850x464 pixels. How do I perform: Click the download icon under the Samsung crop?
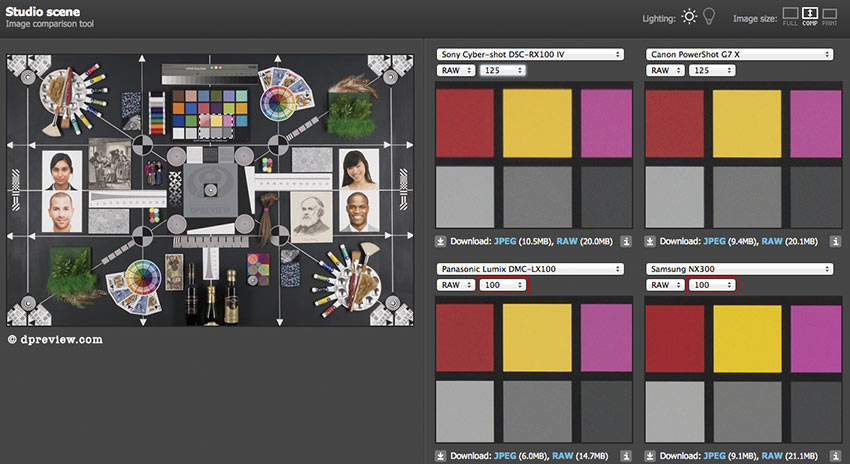pos(650,456)
